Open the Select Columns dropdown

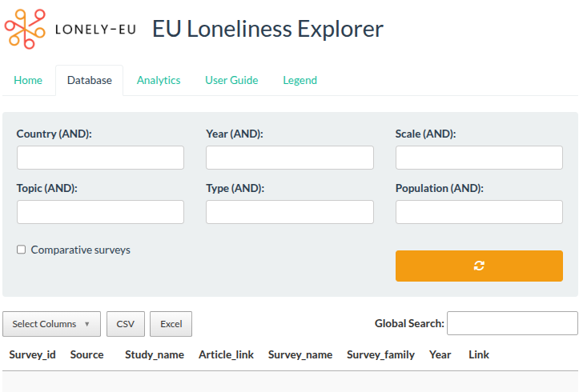point(51,324)
